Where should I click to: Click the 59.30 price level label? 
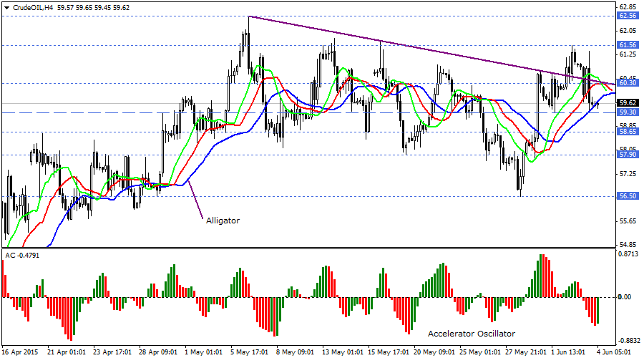tap(629, 112)
